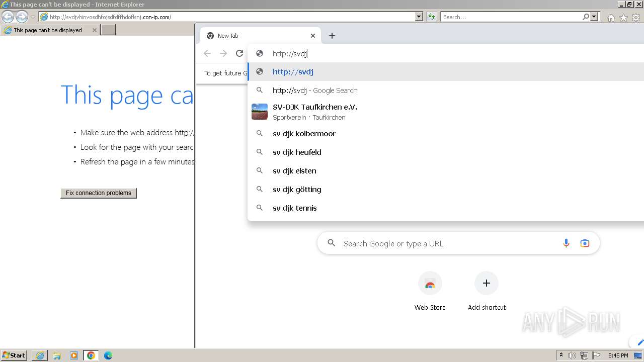The image size is (644, 362).
Task: Click the Add shortcut button
Action: coord(487,292)
